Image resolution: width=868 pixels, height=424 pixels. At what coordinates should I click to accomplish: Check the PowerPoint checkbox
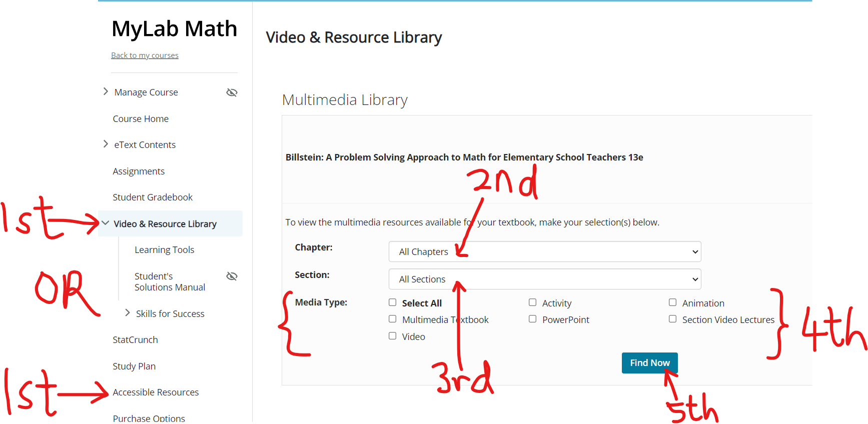[x=533, y=319]
